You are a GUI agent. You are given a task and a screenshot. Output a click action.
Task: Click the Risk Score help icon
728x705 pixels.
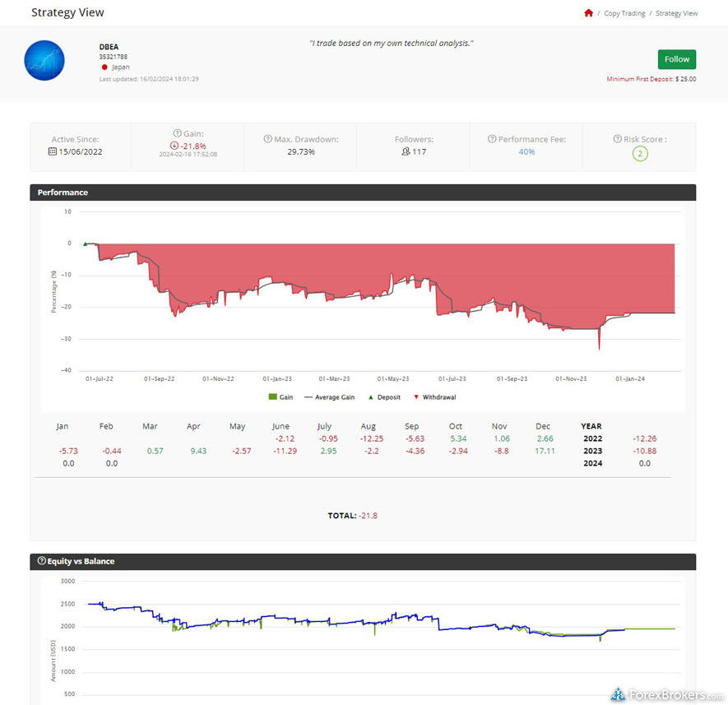(x=617, y=139)
